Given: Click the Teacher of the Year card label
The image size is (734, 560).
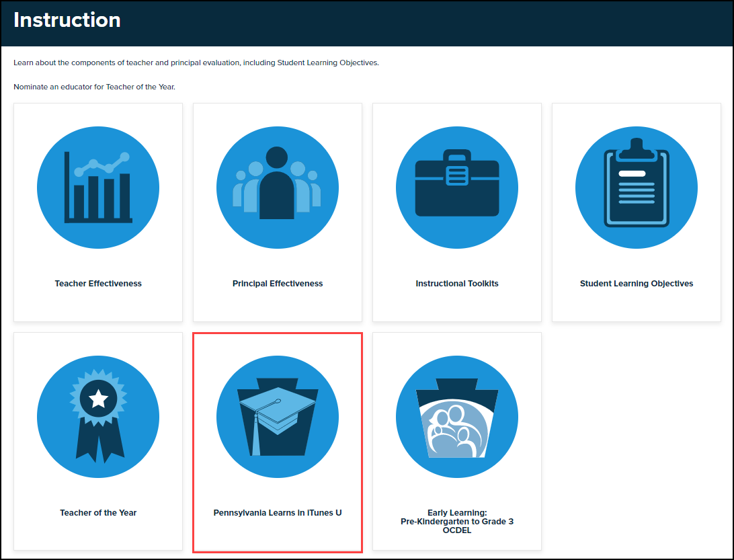Looking at the screenshot, I should click(98, 513).
